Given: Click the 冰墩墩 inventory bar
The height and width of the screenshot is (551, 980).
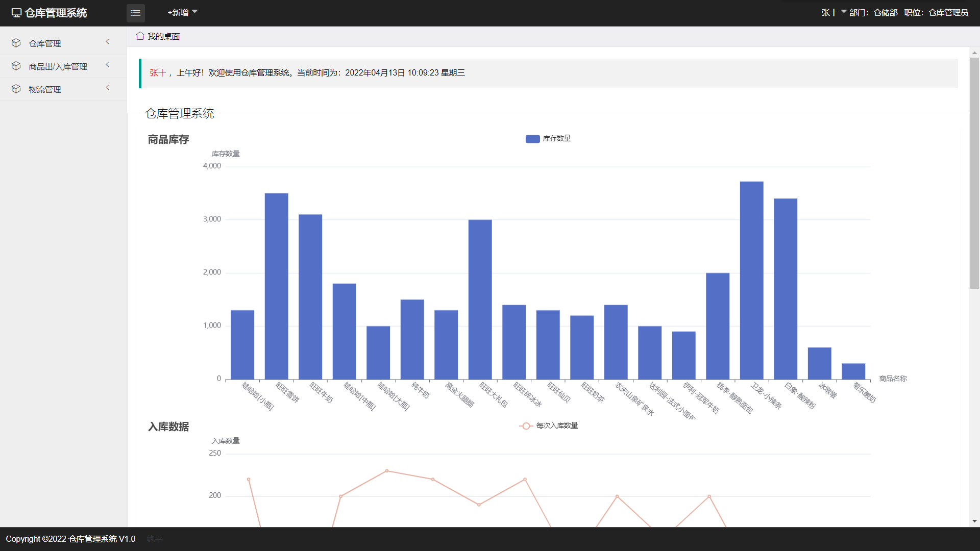Looking at the screenshot, I should pyautogui.click(x=819, y=363).
